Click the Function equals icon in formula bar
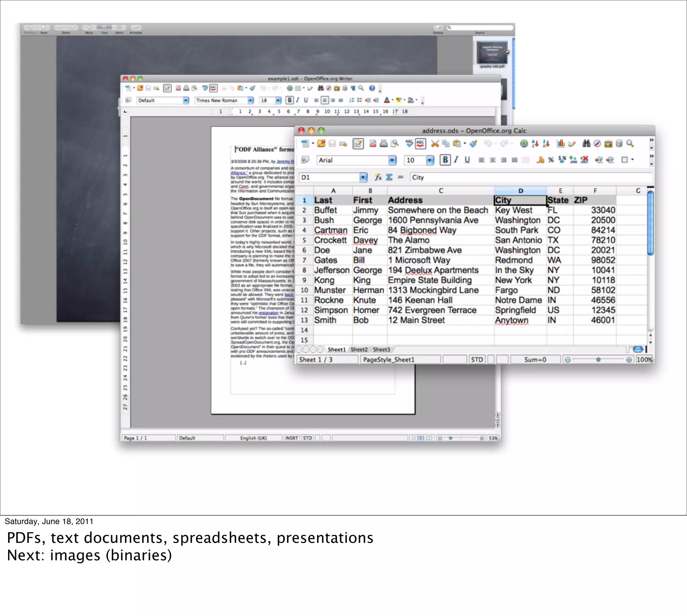Viewport: 687px width, 616px height. pyautogui.click(x=400, y=177)
